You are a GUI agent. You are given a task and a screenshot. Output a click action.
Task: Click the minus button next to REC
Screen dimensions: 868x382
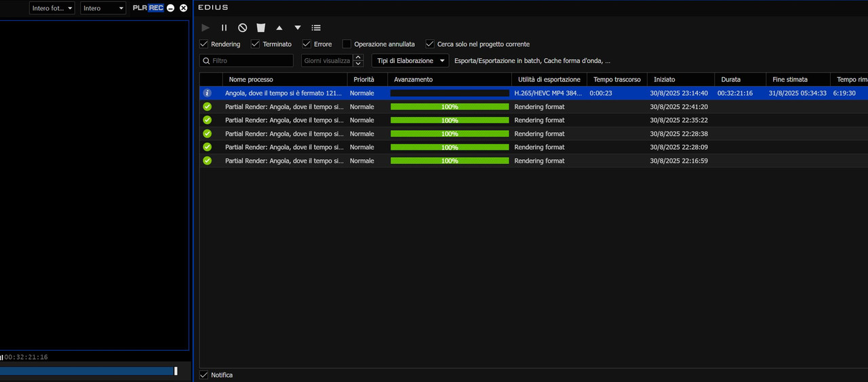[x=171, y=8]
